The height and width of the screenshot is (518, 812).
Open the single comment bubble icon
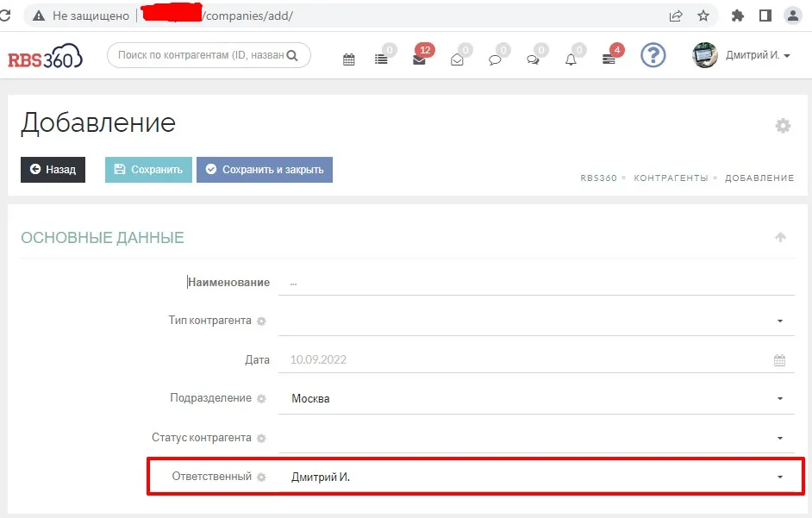495,59
